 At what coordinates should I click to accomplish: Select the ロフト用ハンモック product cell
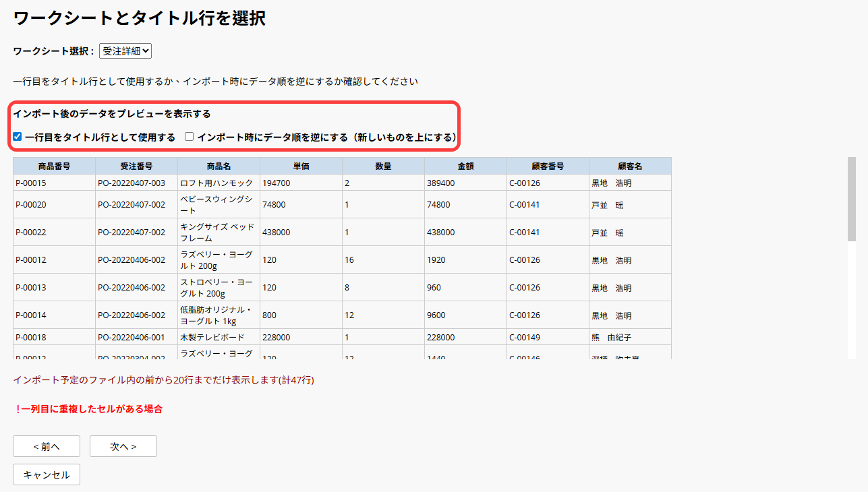pos(219,183)
